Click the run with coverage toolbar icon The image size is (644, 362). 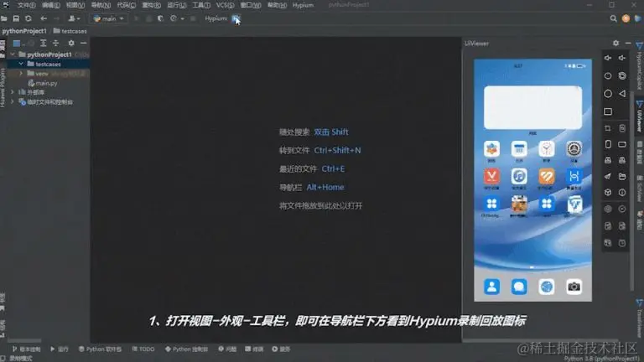161,18
